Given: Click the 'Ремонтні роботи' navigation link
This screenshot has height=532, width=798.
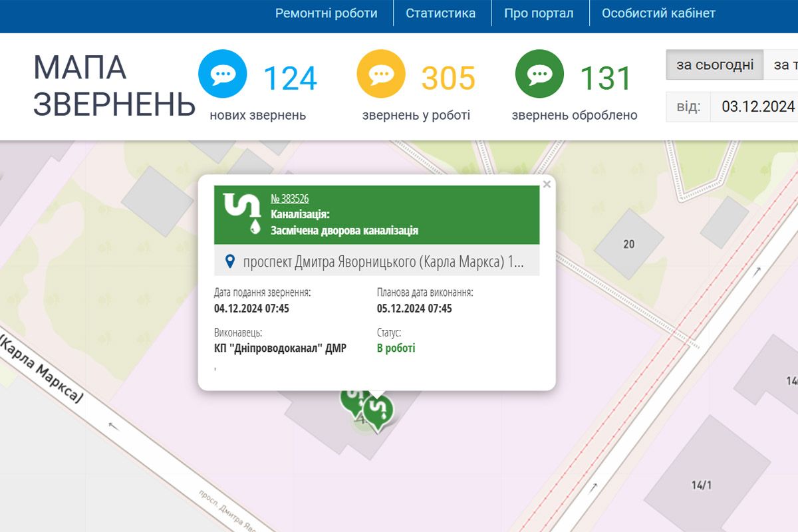Looking at the screenshot, I should [325, 12].
